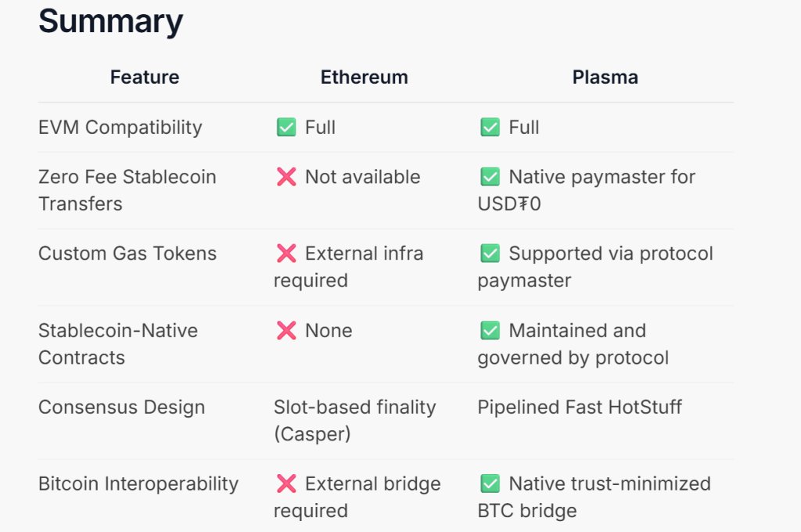
Task: Click the Pipelined Fast HotStuff cell
Action: [x=580, y=407]
